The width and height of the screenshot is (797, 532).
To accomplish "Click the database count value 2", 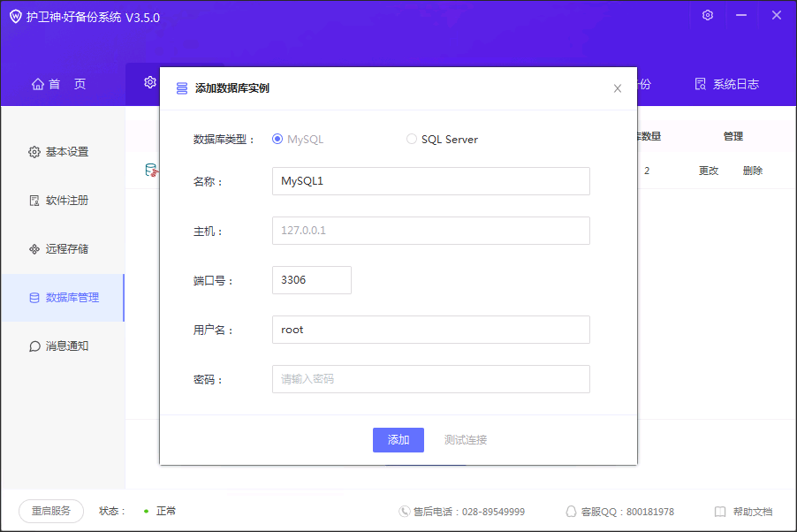I will (647, 171).
